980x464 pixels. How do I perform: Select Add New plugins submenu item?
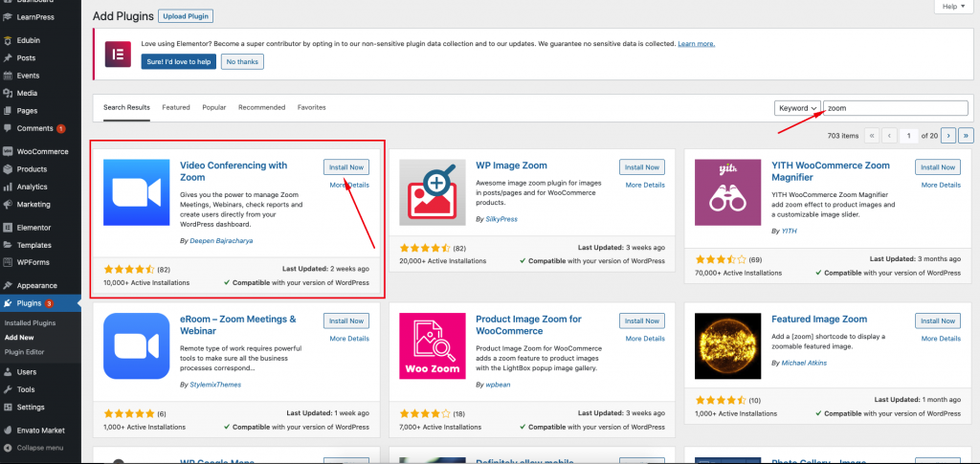tap(19, 337)
